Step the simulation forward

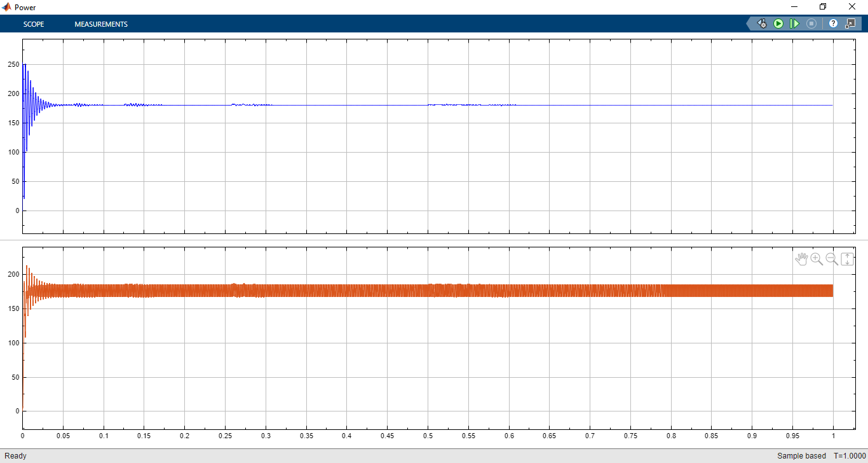pyautogui.click(x=794, y=24)
